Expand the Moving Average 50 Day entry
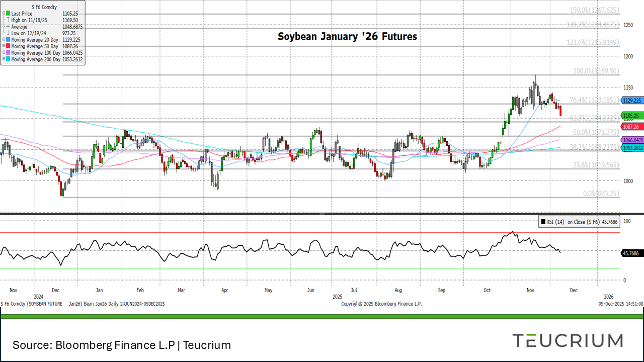This screenshot has width=644, height=362. [x=4, y=46]
